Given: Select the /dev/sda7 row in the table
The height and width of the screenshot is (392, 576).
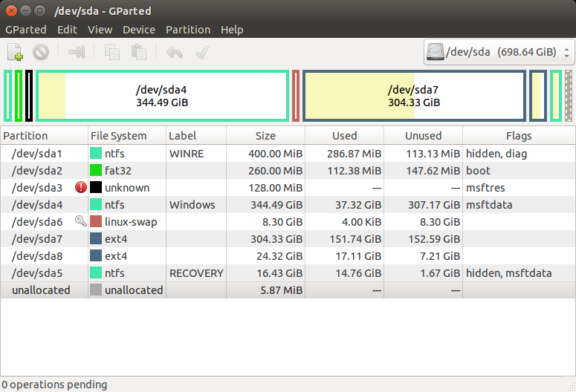Looking at the screenshot, I should coord(288,239).
